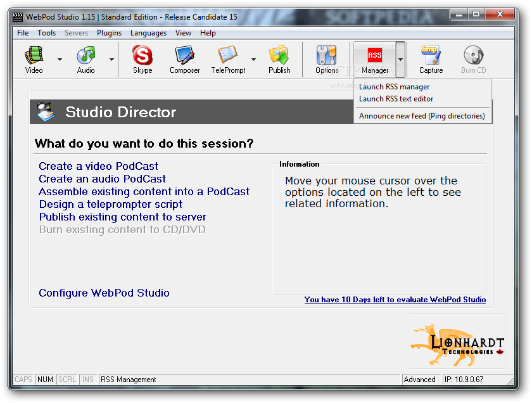
Task: Expand the Audio dropdown arrow
Action: pos(111,60)
